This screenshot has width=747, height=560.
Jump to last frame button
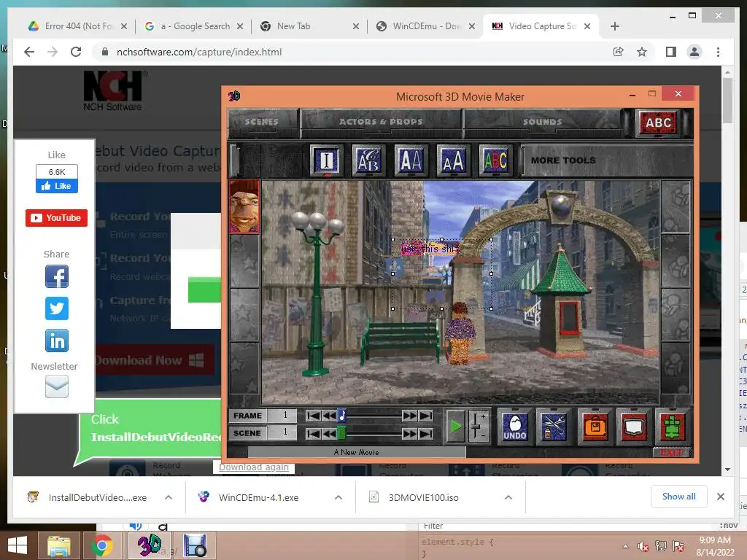(426, 416)
